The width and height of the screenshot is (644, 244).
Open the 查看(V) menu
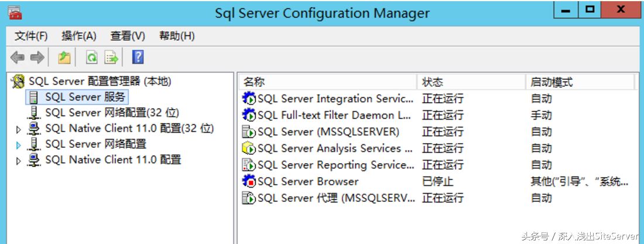point(128,36)
